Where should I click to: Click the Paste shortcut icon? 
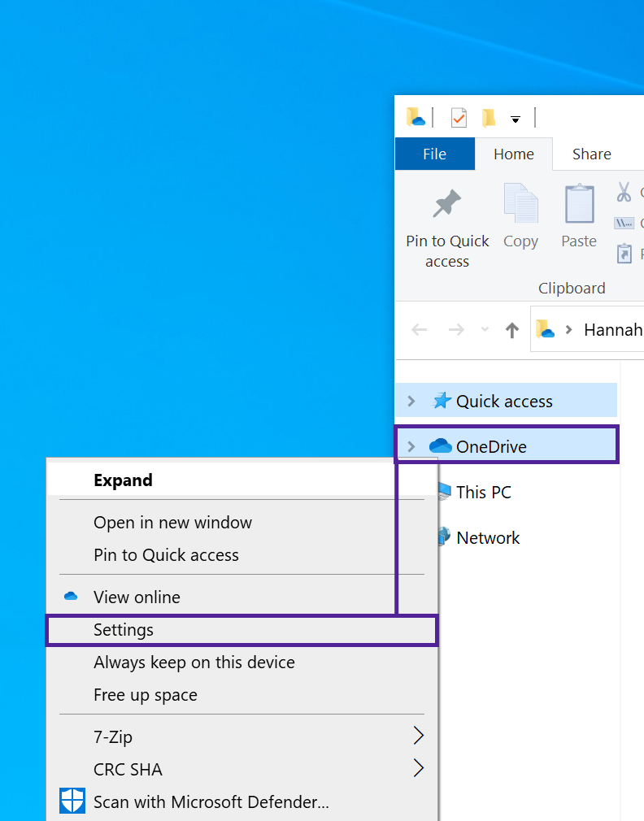[x=624, y=254]
